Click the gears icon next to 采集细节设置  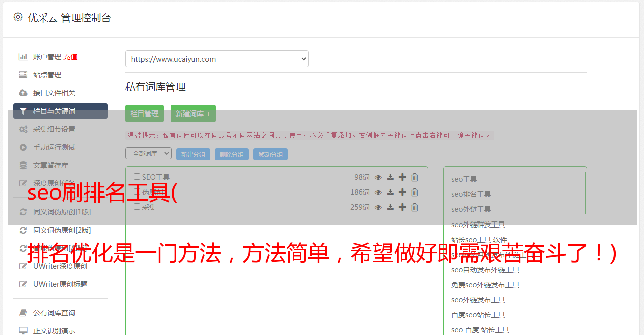click(x=23, y=129)
